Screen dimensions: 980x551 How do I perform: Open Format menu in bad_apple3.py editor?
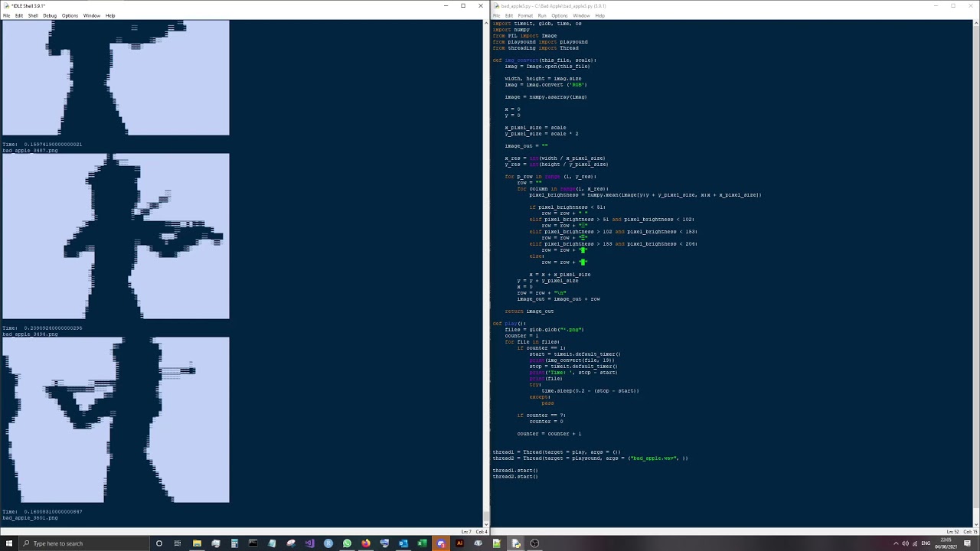pos(525,15)
